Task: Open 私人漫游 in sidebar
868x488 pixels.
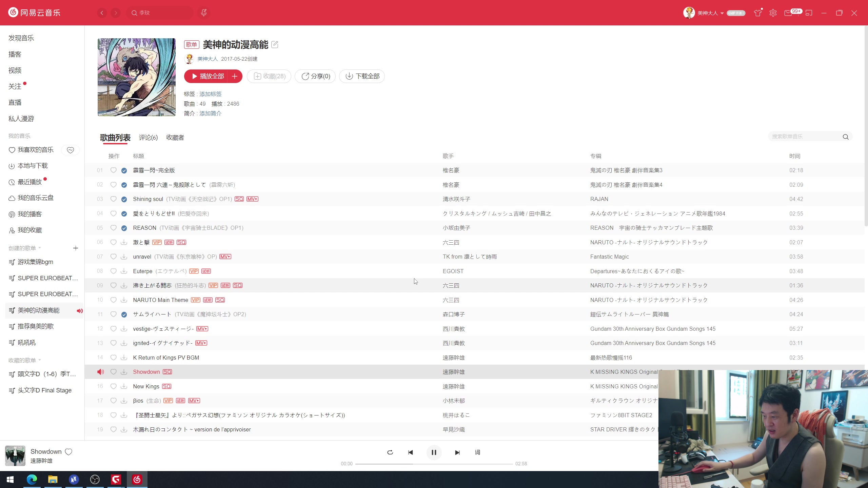Action: click(x=21, y=119)
